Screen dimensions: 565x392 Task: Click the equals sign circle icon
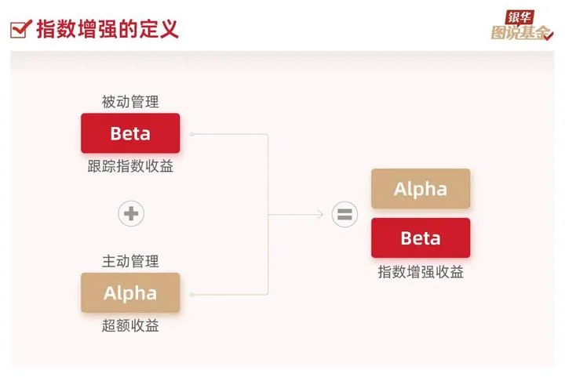click(x=344, y=214)
